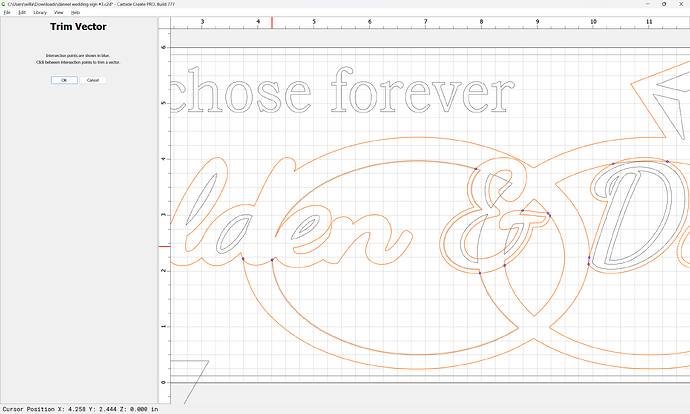
Task: Click the Cursor Position status bar readout
Action: (81, 409)
